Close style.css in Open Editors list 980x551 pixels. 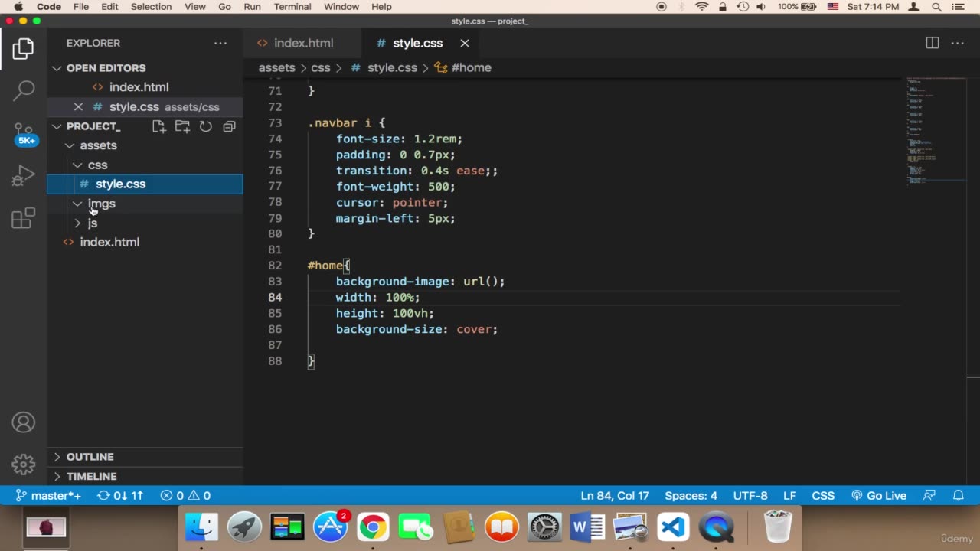[x=78, y=107]
